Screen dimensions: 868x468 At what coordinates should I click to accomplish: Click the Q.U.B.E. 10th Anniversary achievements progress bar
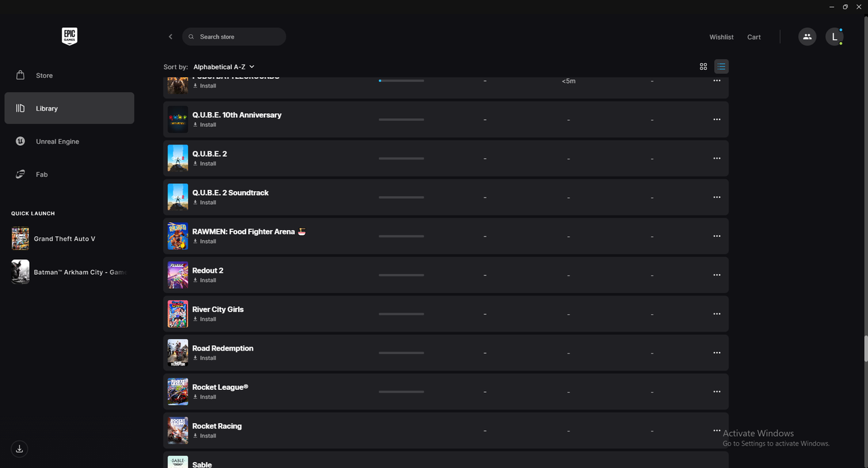(x=401, y=119)
